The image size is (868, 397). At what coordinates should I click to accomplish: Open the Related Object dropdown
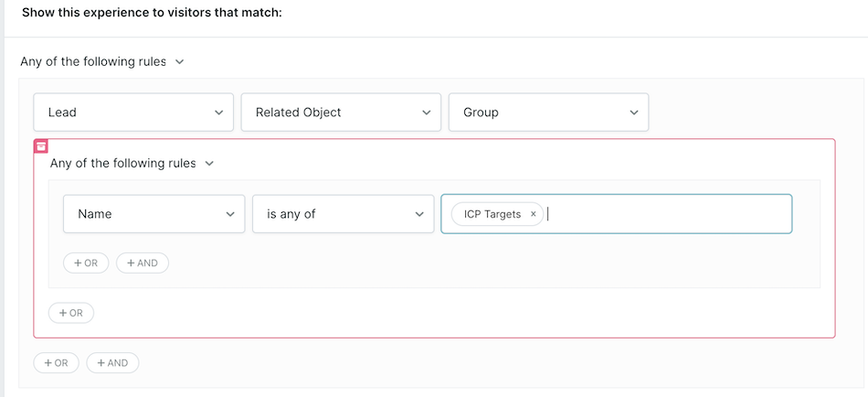point(341,112)
